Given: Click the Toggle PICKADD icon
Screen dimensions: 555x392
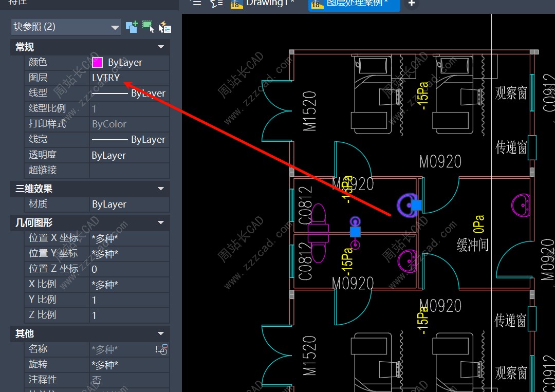Looking at the screenshot, I should click(x=132, y=27).
